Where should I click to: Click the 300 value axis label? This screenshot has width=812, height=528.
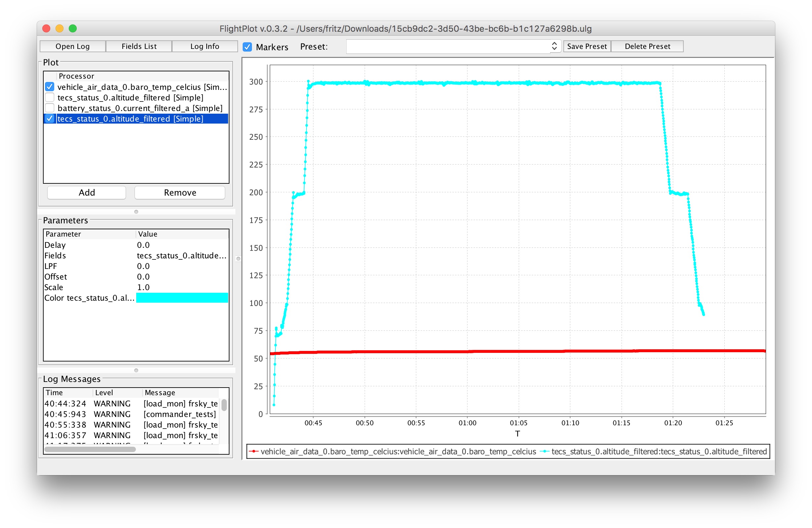point(256,82)
